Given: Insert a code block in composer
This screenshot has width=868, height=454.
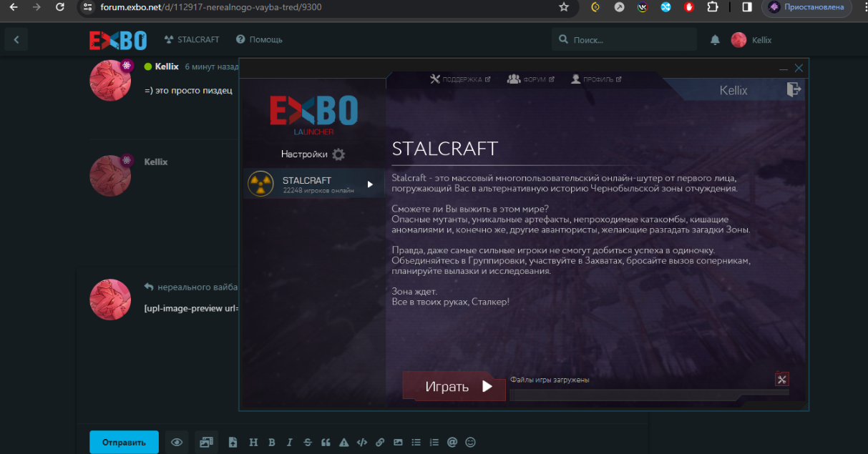Looking at the screenshot, I should coord(362,443).
